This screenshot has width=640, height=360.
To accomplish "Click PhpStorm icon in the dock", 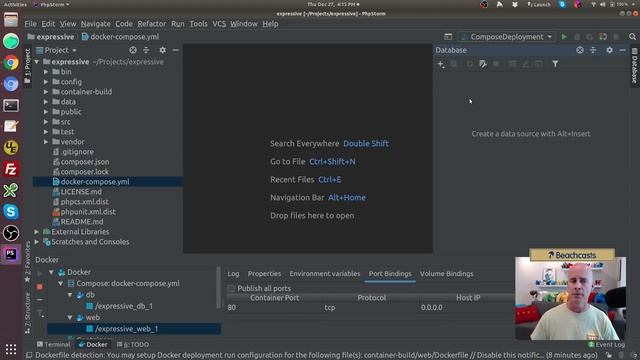I will coord(11,254).
